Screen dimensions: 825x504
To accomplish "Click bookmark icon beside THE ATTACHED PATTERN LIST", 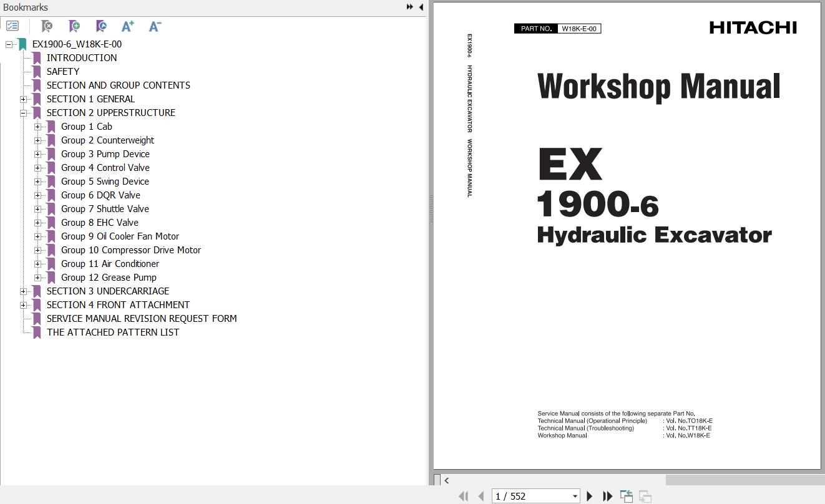I will point(37,332).
